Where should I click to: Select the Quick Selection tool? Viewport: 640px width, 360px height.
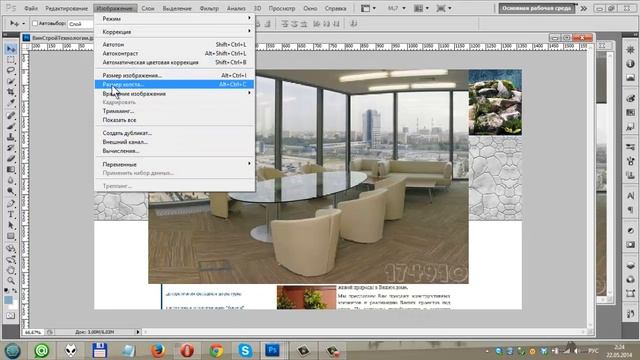(11, 81)
